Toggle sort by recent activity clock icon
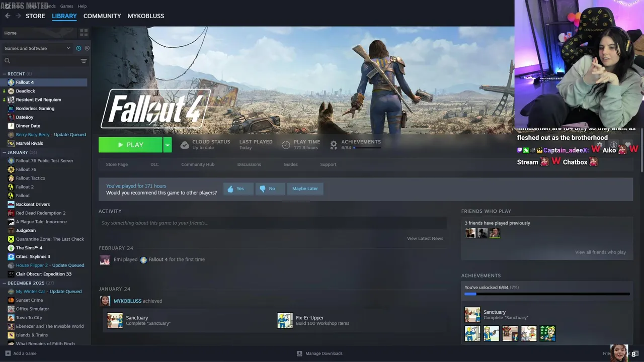The width and height of the screenshot is (644, 362). pos(78,48)
